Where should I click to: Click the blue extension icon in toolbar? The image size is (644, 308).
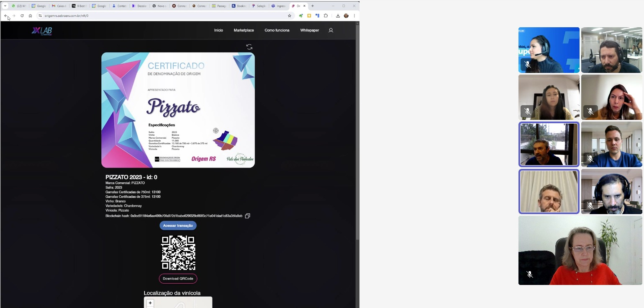click(x=318, y=16)
